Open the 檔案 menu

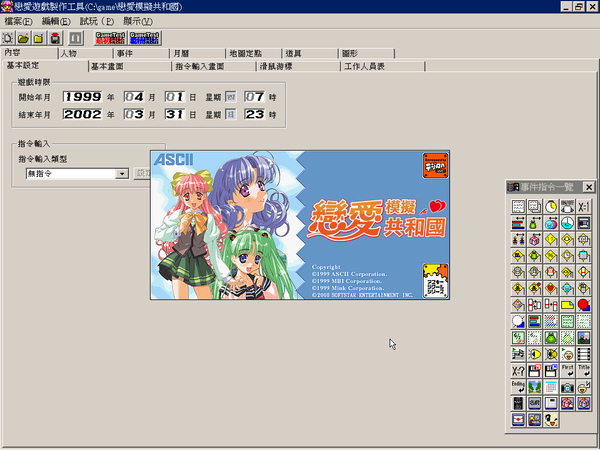(18, 21)
